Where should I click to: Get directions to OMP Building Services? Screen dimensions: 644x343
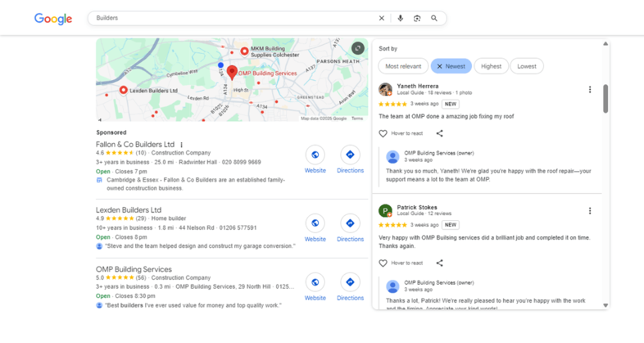pyautogui.click(x=350, y=282)
